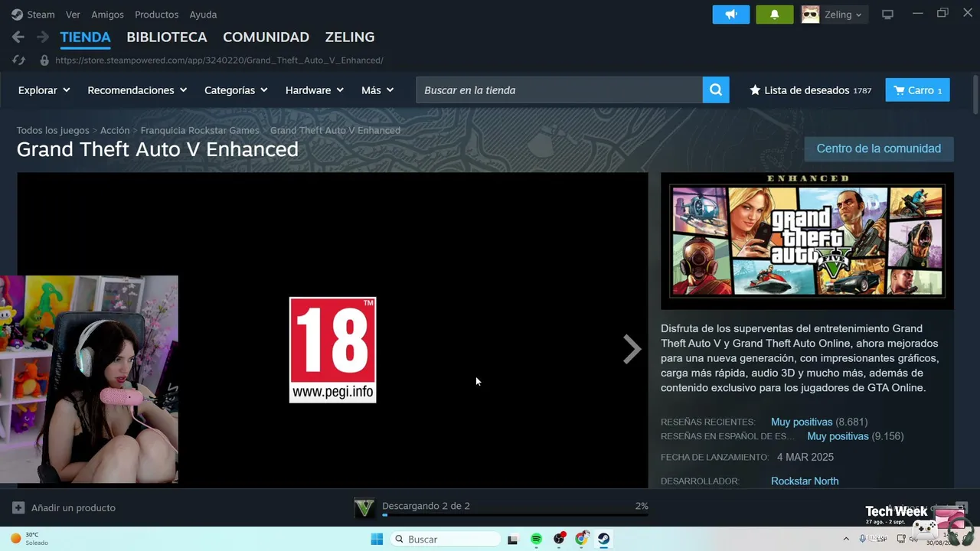
Task: Open the Steam menu
Action: coord(41,15)
